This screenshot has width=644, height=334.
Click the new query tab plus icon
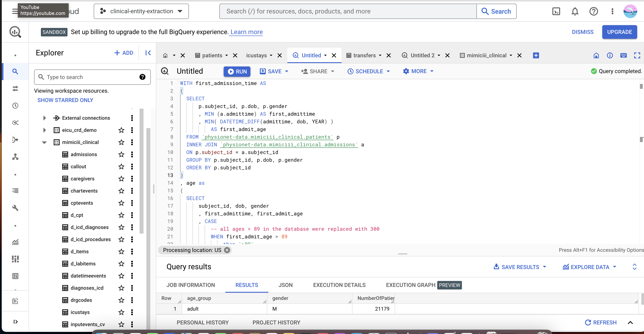(536, 56)
